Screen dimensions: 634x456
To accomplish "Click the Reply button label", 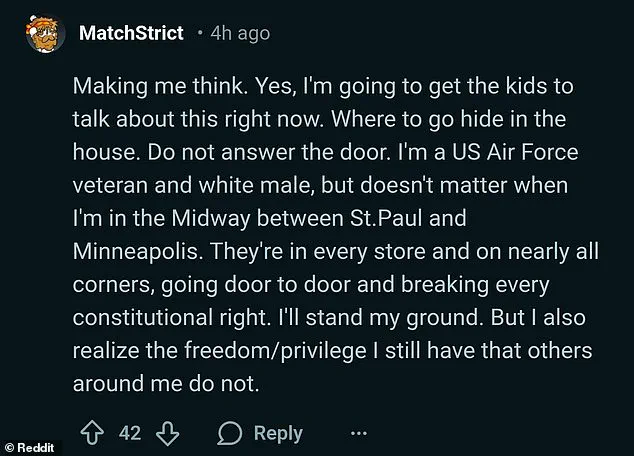I will [x=277, y=433].
